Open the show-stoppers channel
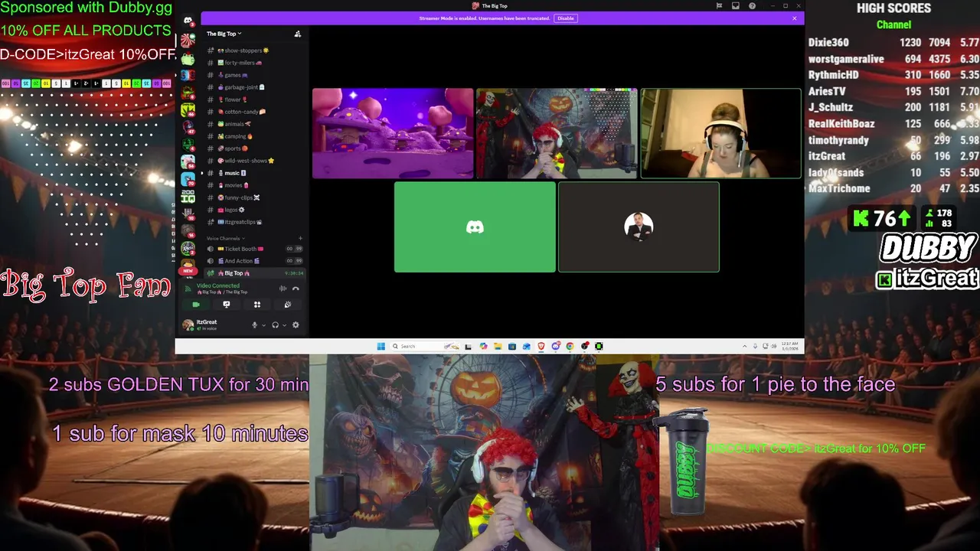 pos(255,51)
